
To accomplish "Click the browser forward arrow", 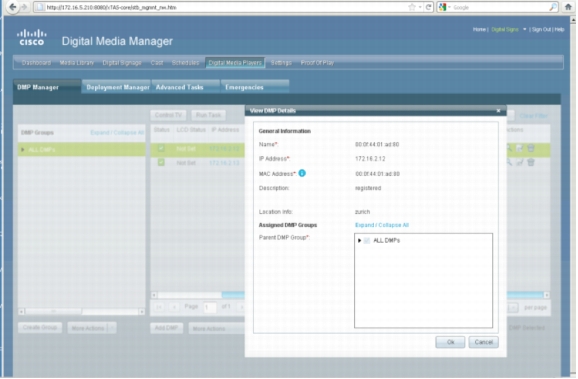I will (24, 7).
